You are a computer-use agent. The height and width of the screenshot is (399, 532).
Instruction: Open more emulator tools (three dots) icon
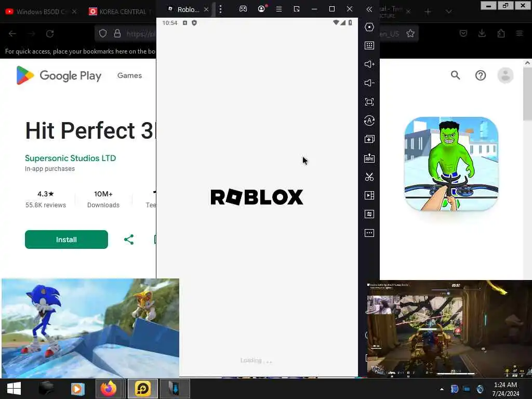click(369, 233)
